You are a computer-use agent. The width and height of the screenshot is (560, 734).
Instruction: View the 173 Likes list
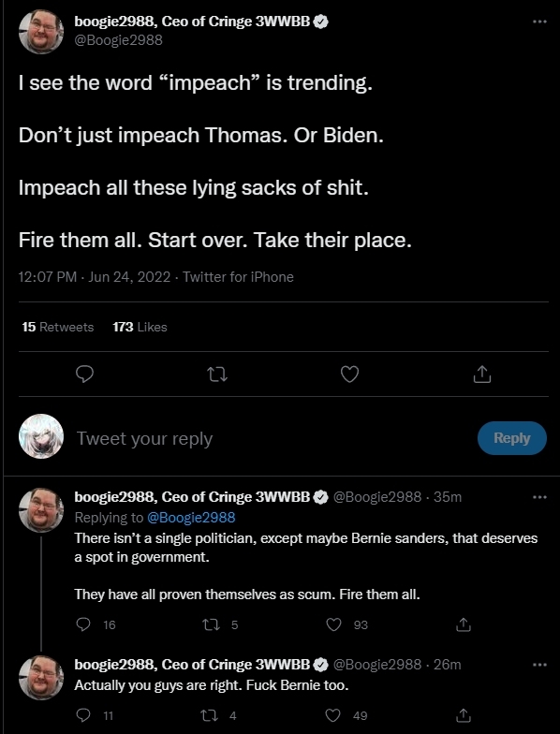pyautogui.click(x=140, y=327)
